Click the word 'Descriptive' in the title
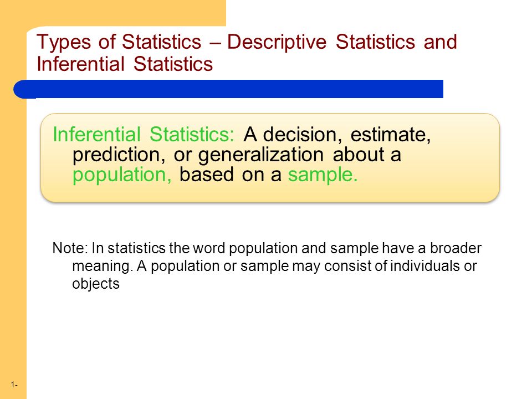The height and width of the screenshot is (399, 532). pos(277,42)
